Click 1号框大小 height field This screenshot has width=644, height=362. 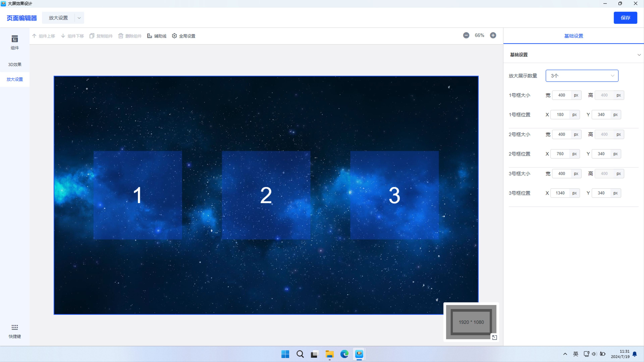[604, 95]
